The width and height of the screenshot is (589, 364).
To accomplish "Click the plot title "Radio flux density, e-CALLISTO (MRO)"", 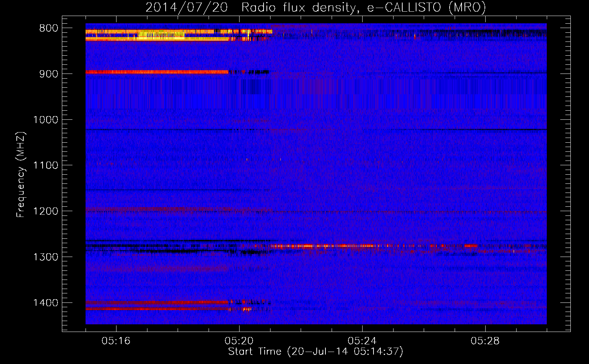I will [364, 7].
